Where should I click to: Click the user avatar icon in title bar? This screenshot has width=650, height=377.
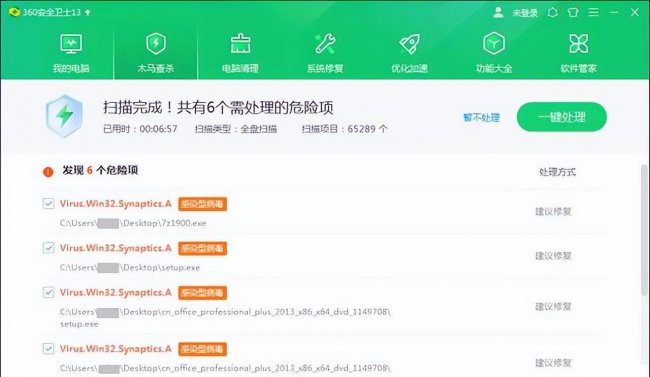498,12
